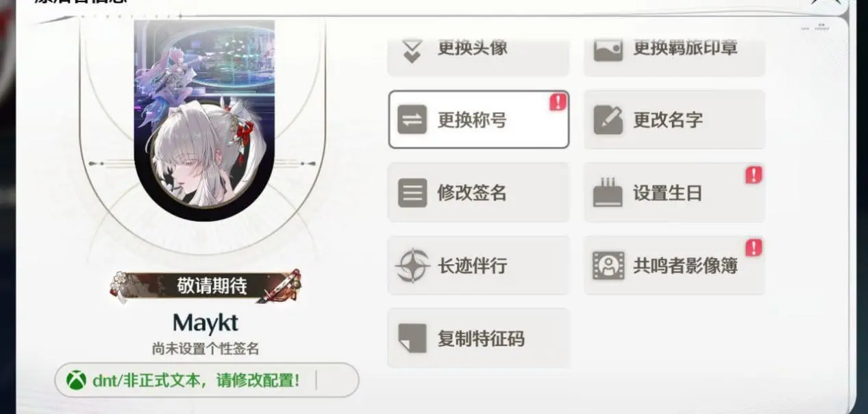
Task: Click the birthday cake icon on 设置生日
Action: point(608,193)
